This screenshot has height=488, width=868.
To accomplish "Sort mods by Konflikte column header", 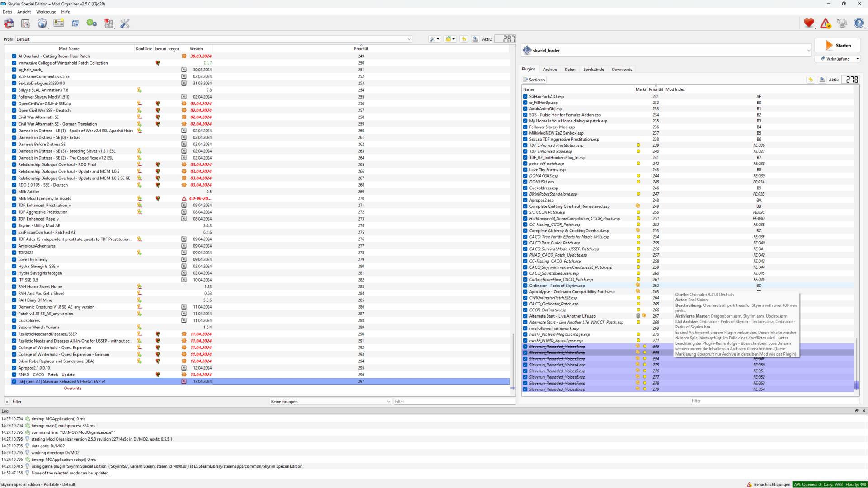I will tap(144, 49).
